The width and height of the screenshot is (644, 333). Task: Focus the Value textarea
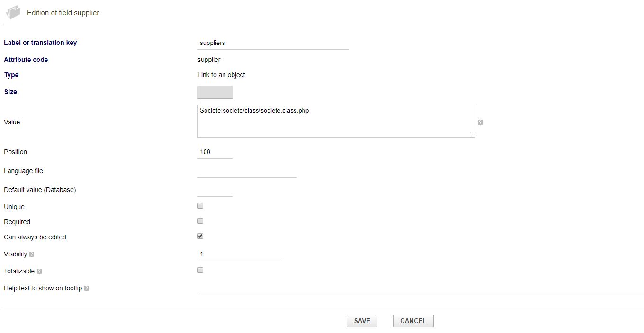pyautogui.click(x=336, y=121)
